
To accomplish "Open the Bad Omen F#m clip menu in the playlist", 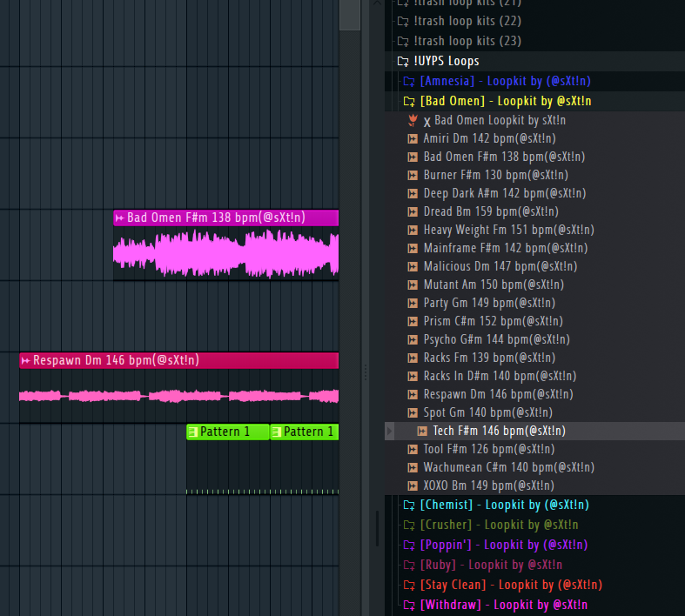I will pyautogui.click(x=120, y=218).
